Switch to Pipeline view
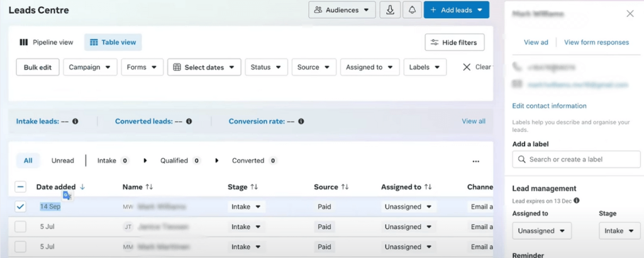Screen dimensions: 644x258 coord(47,42)
